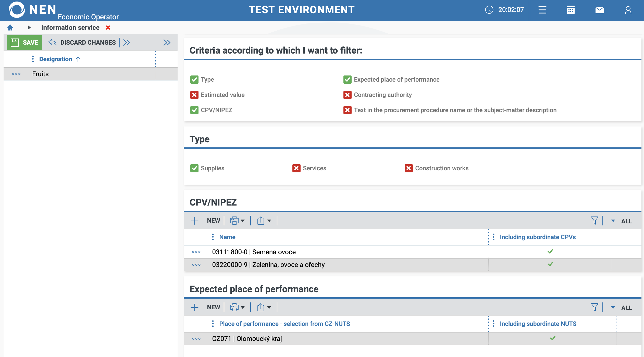Open the user profile icon
644x357 pixels.
click(x=628, y=10)
